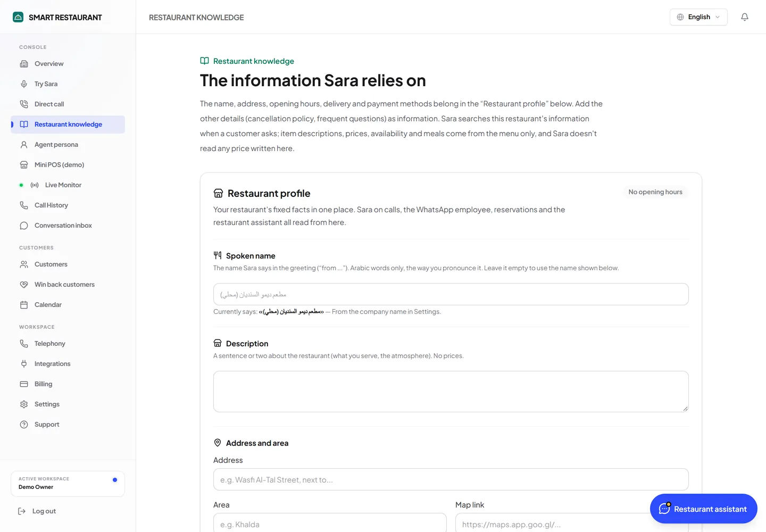Click the Settings gear icon
Image resolution: width=766 pixels, height=532 pixels.
[24, 404]
